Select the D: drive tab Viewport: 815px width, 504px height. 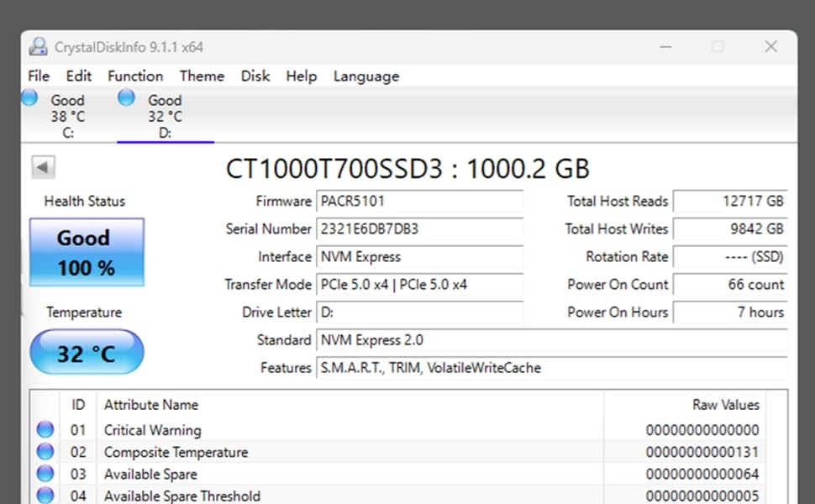pyautogui.click(x=166, y=116)
